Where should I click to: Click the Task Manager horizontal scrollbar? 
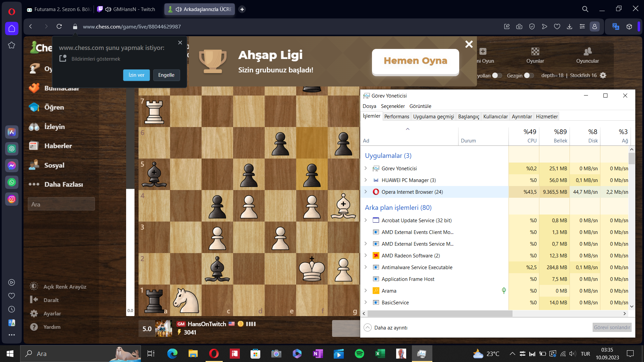click(439, 313)
